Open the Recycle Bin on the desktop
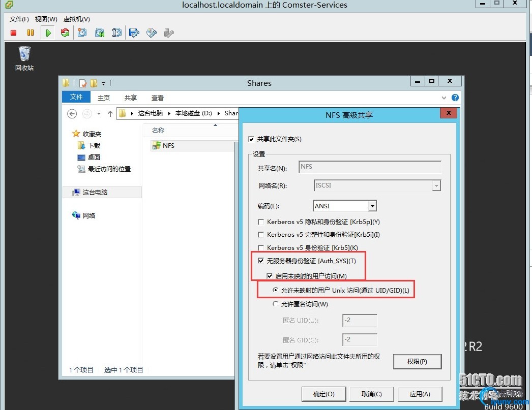 tap(24, 58)
